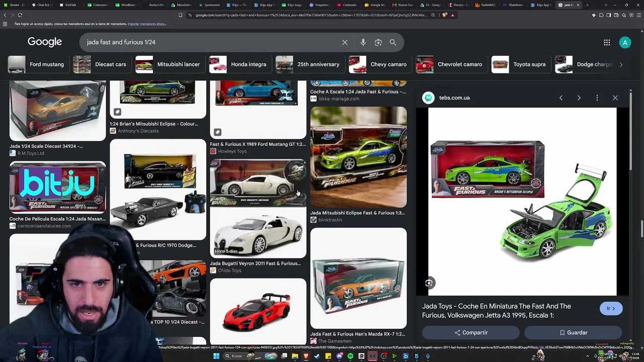644x362 pixels.
Task: Filter results by 25th anniversary chip
Action: 310,64
